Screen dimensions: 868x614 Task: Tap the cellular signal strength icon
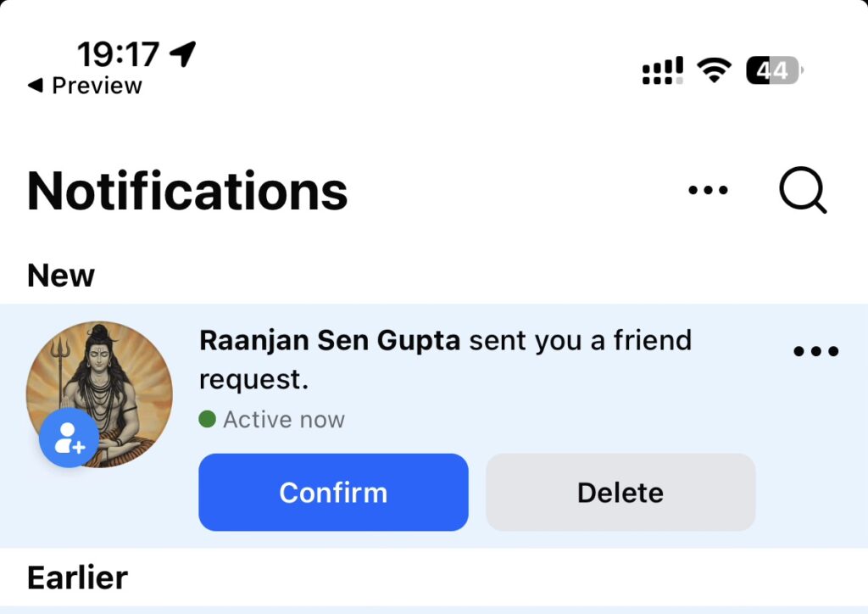click(x=662, y=70)
